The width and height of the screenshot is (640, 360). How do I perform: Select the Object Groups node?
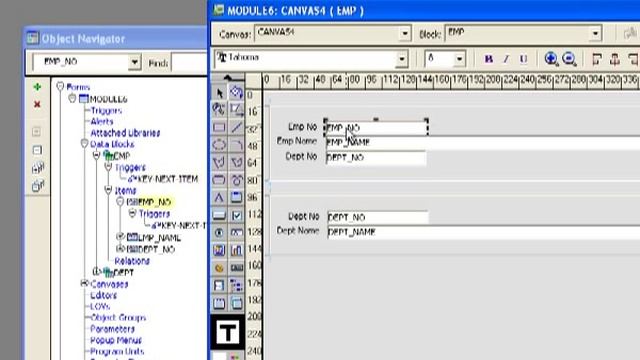tap(118, 318)
